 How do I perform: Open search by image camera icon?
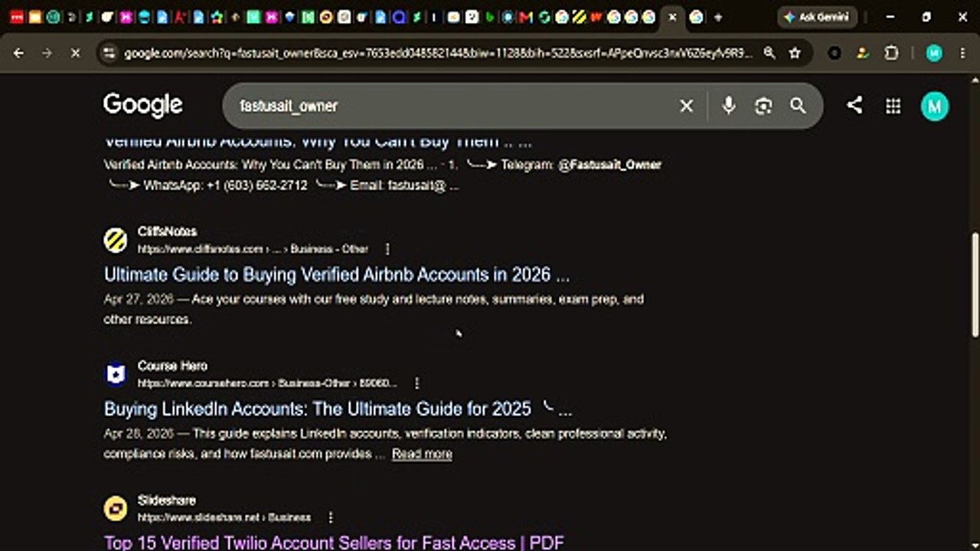(763, 106)
